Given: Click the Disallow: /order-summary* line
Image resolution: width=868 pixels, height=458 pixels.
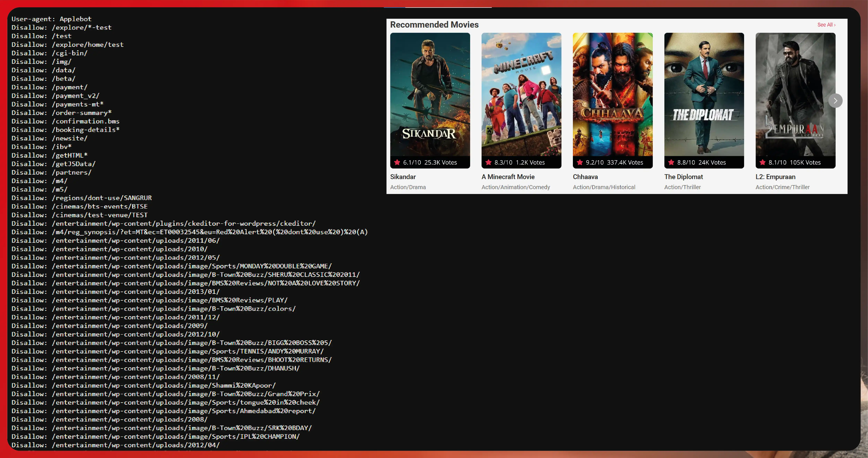Looking at the screenshot, I should (x=62, y=113).
